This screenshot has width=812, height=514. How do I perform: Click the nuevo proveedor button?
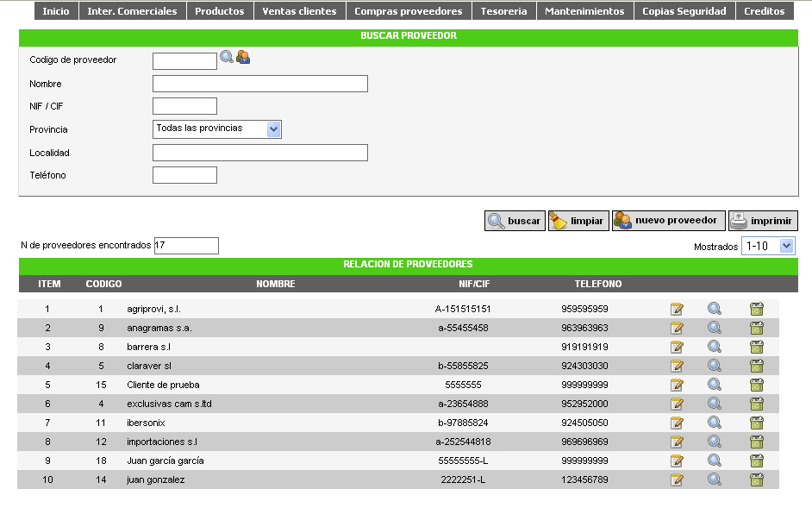(x=667, y=220)
